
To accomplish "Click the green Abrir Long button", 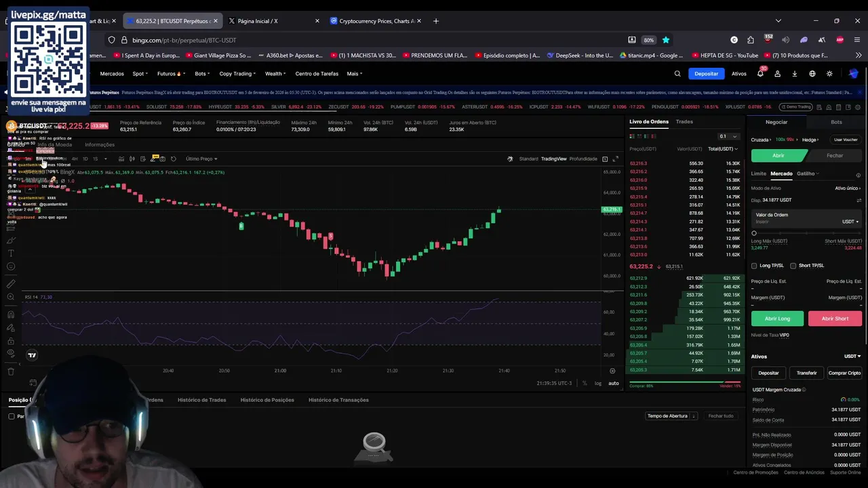I will click(x=777, y=319).
